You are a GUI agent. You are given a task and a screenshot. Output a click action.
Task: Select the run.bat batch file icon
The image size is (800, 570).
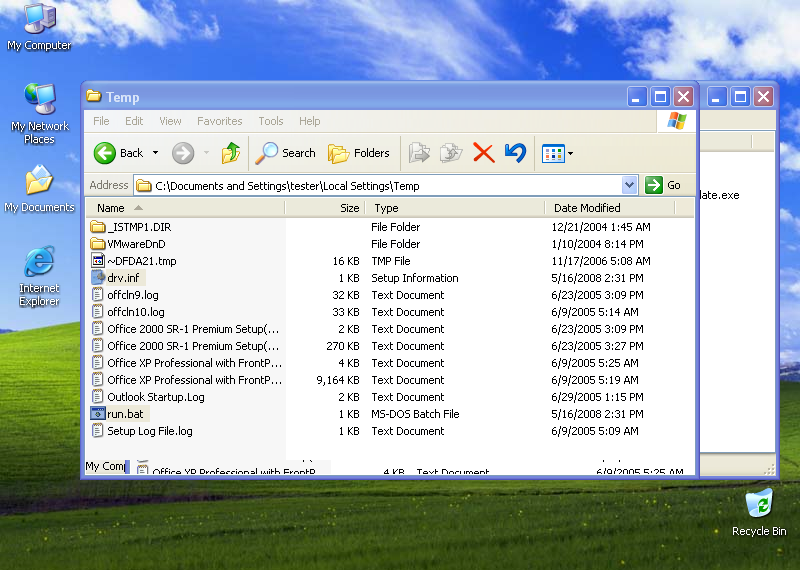tap(97, 413)
